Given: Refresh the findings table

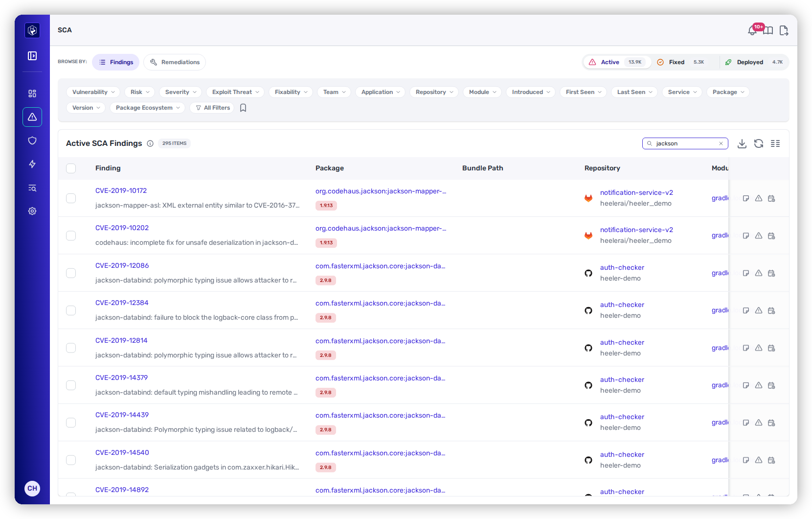Looking at the screenshot, I should (x=759, y=143).
